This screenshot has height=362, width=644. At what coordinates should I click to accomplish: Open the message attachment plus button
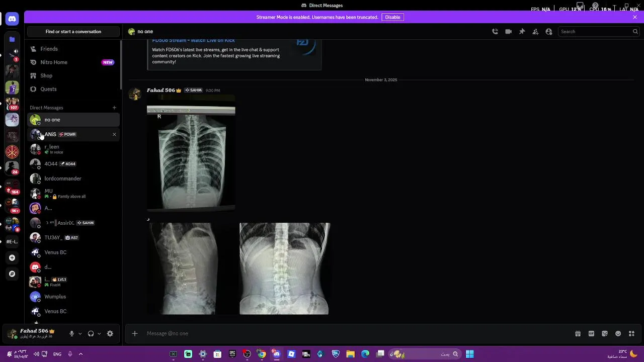[x=134, y=333]
